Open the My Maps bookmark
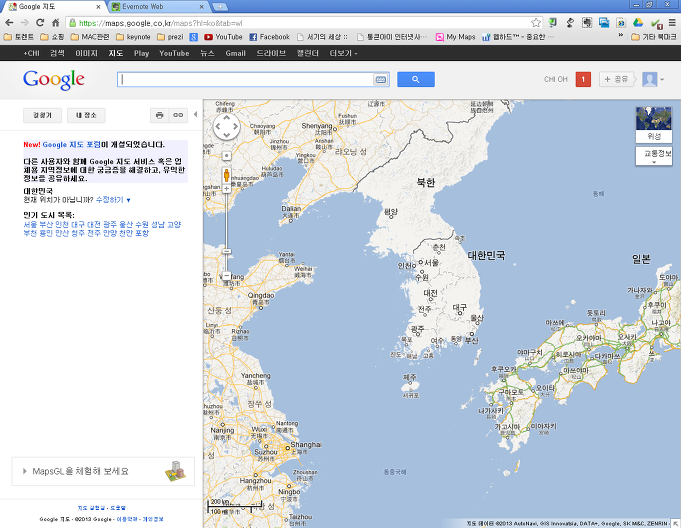The height and width of the screenshot is (528, 681). point(456,37)
